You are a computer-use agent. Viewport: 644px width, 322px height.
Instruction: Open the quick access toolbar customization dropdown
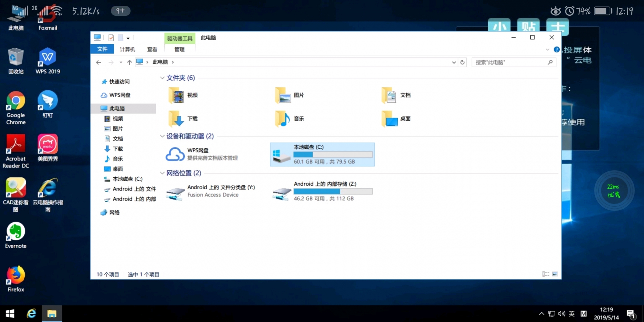tap(128, 38)
